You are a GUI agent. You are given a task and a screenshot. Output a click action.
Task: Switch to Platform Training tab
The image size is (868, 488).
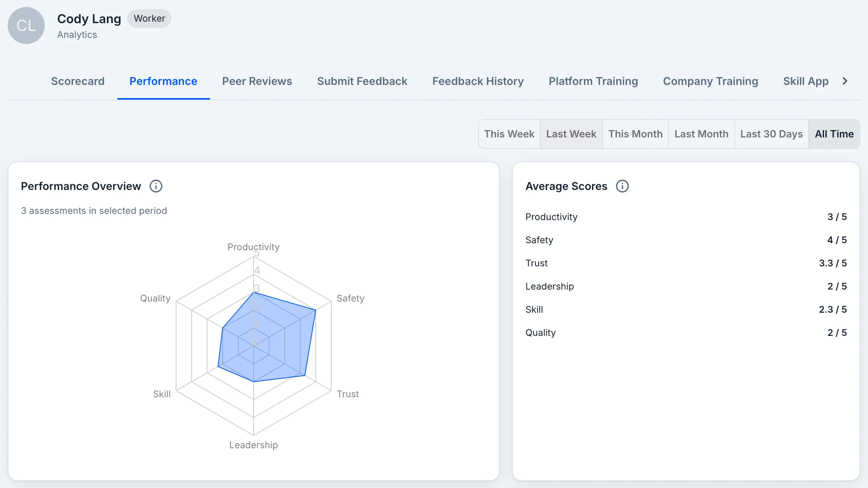[593, 81]
